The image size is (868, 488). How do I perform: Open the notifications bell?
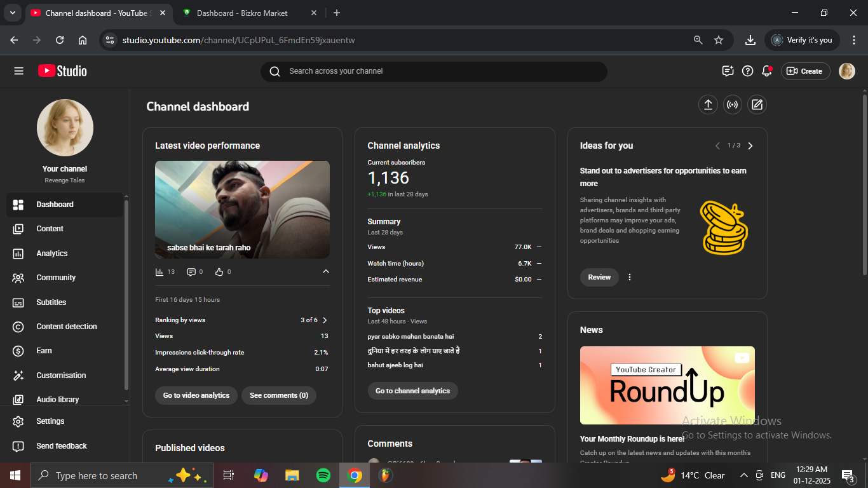click(767, 71)
